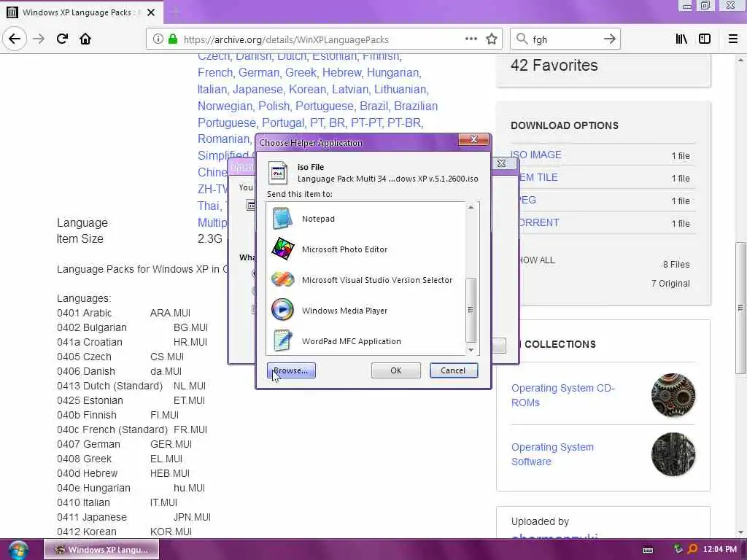Click the Hungarian topic link

[x=393, y=72]
